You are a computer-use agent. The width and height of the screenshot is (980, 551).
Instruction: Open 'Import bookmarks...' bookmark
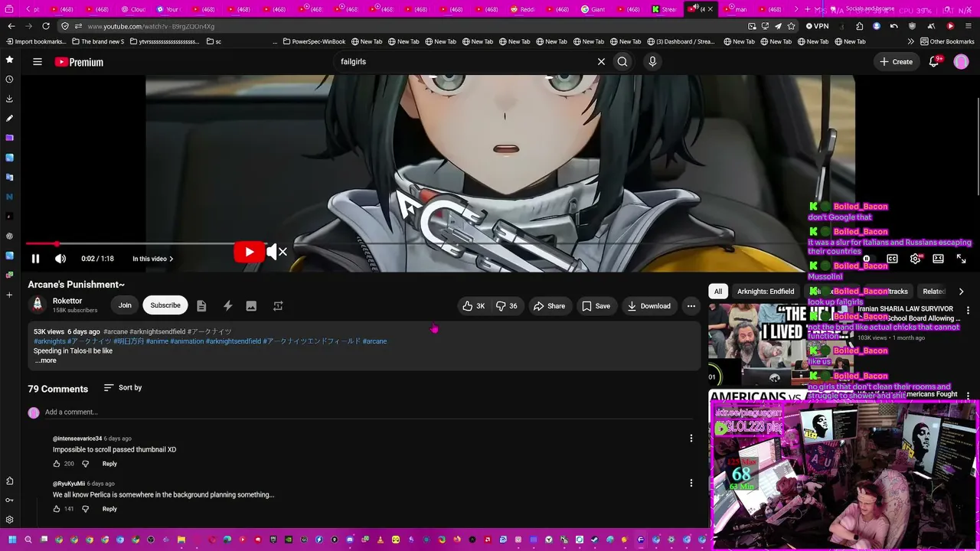pos(36,41)
